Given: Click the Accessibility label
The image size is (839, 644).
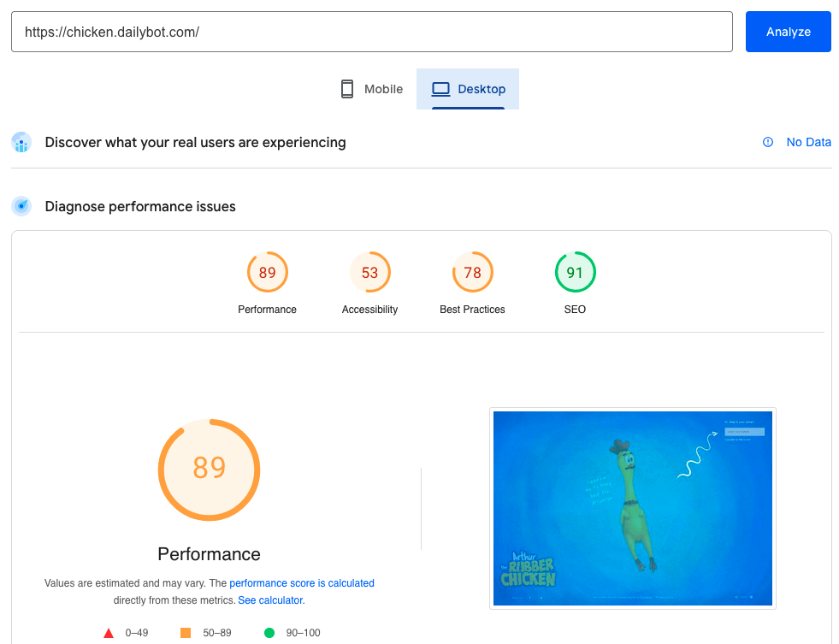Looking at the screenshot, I should [x=369, y=309].
